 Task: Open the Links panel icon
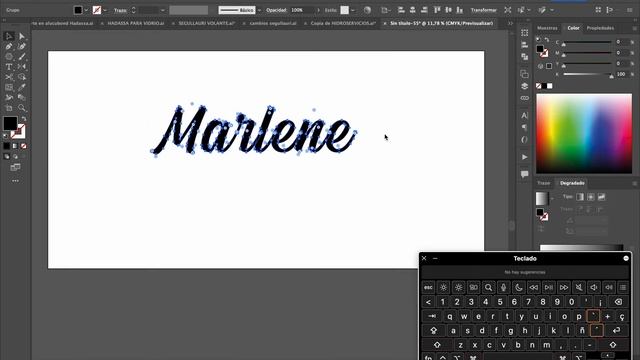click(x=524, y=98)
